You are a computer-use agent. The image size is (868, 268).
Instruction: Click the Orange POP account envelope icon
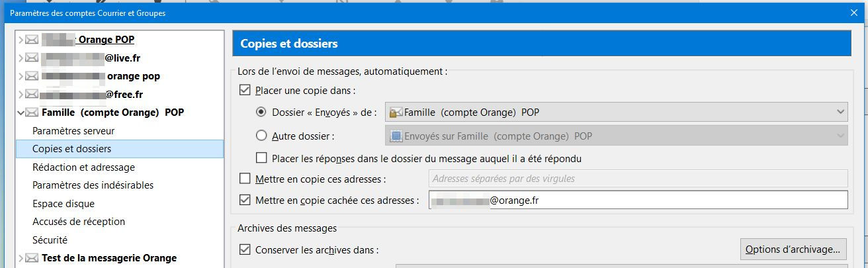pos(32,40)
